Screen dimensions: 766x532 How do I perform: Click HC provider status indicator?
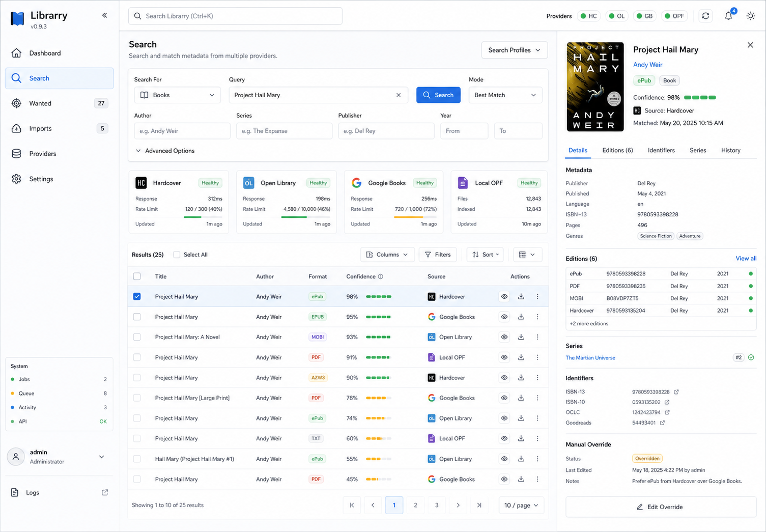tap(589, 16)
